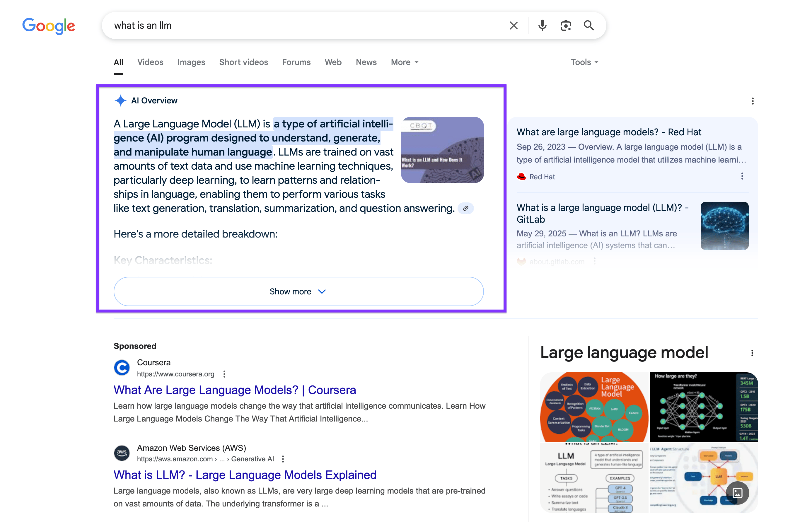
Task: Click the magnifying glass search button
Action: 589,25
